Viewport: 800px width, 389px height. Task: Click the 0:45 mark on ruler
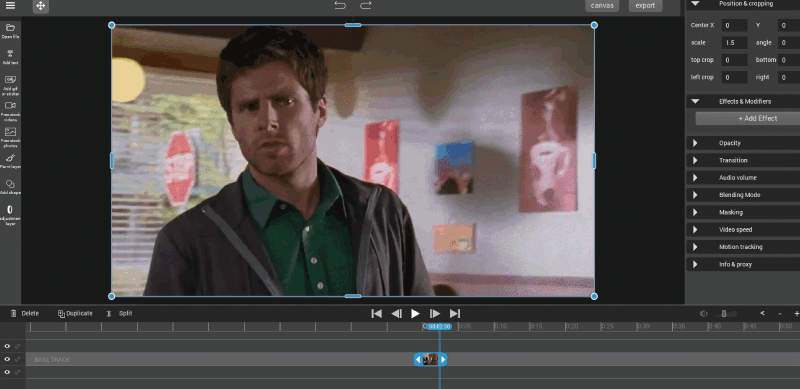click(x=751, y=327)
